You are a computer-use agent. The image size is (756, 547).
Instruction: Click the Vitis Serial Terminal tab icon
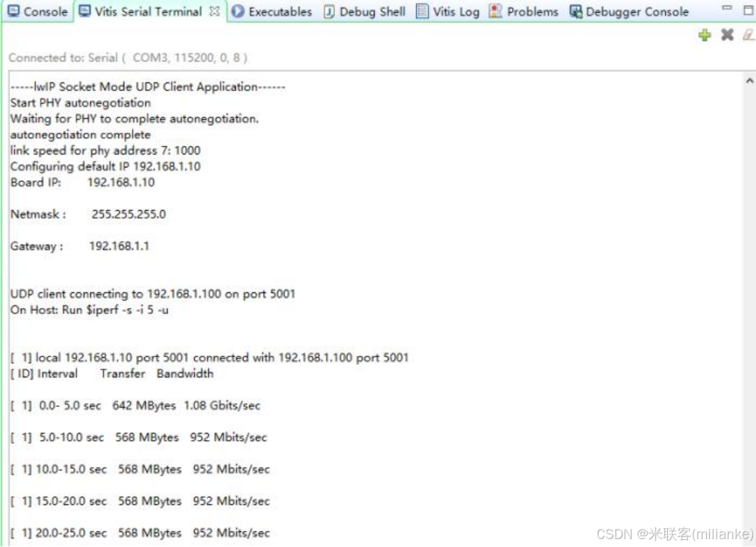(85, 12)
